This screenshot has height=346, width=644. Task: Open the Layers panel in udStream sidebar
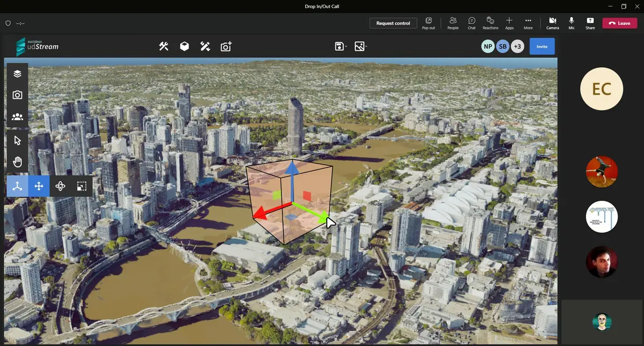pyautogui.click(x=17, y=73)
